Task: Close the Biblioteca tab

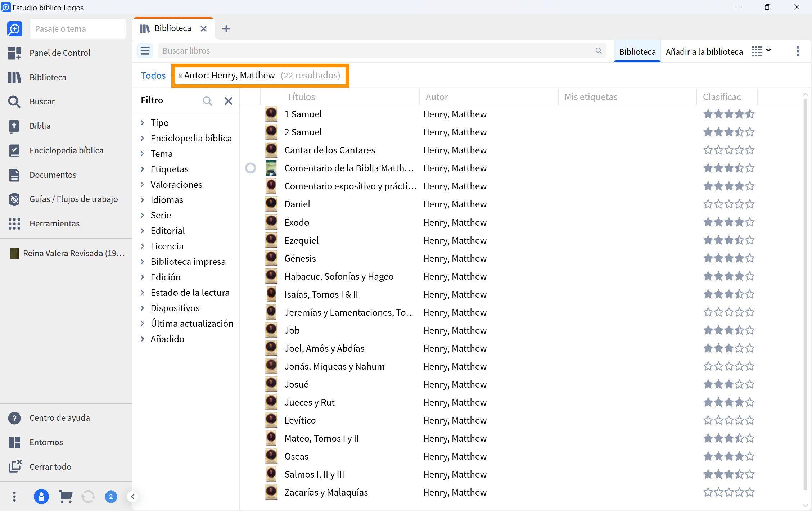Action: pos(203,28)
